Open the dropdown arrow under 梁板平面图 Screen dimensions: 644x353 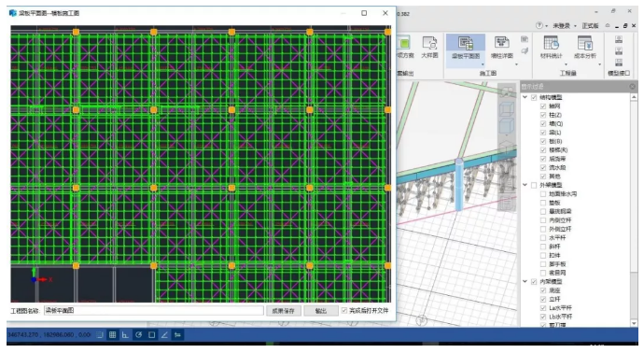point(483,64)
